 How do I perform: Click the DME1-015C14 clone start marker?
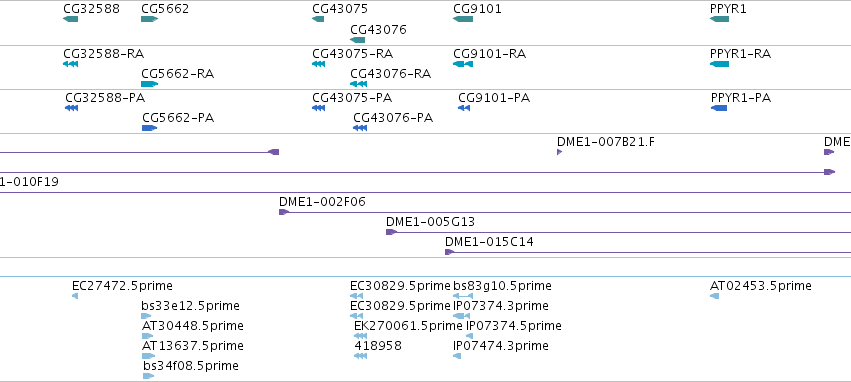coord(449,252)
